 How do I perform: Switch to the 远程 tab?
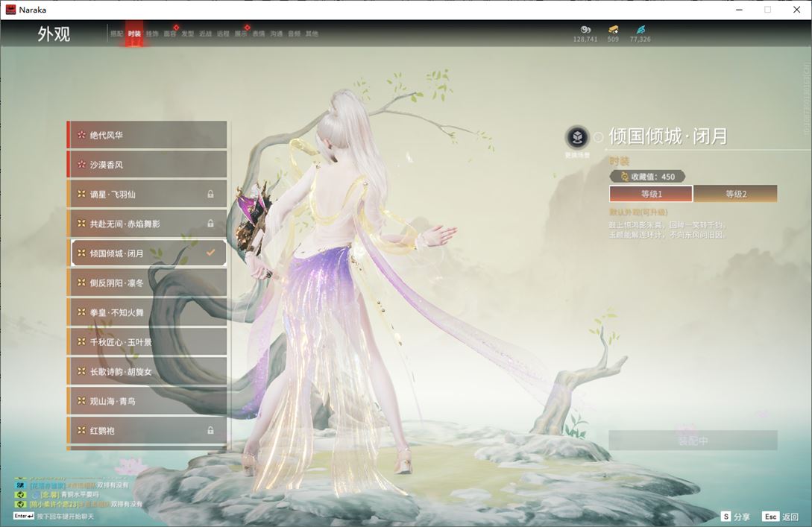coord(223,34)
